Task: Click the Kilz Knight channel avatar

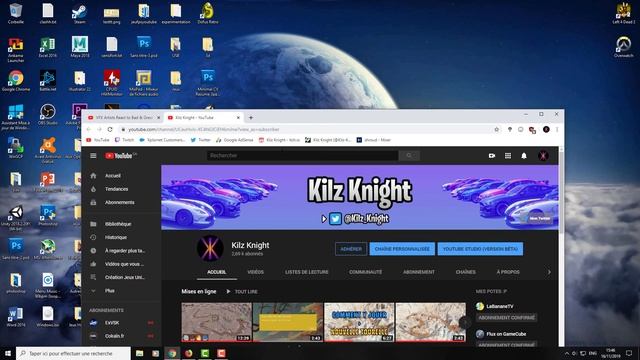Action: coord(210,248)
